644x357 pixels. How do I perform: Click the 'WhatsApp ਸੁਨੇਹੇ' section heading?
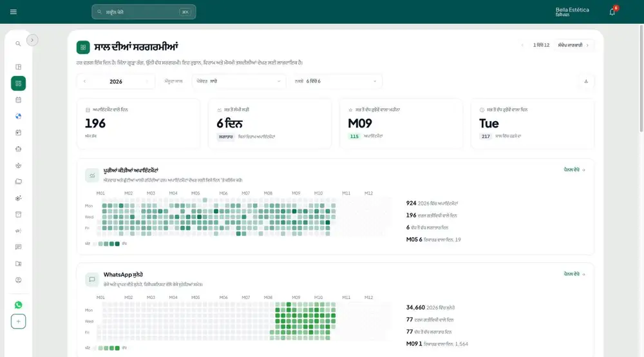click(123, 275)
